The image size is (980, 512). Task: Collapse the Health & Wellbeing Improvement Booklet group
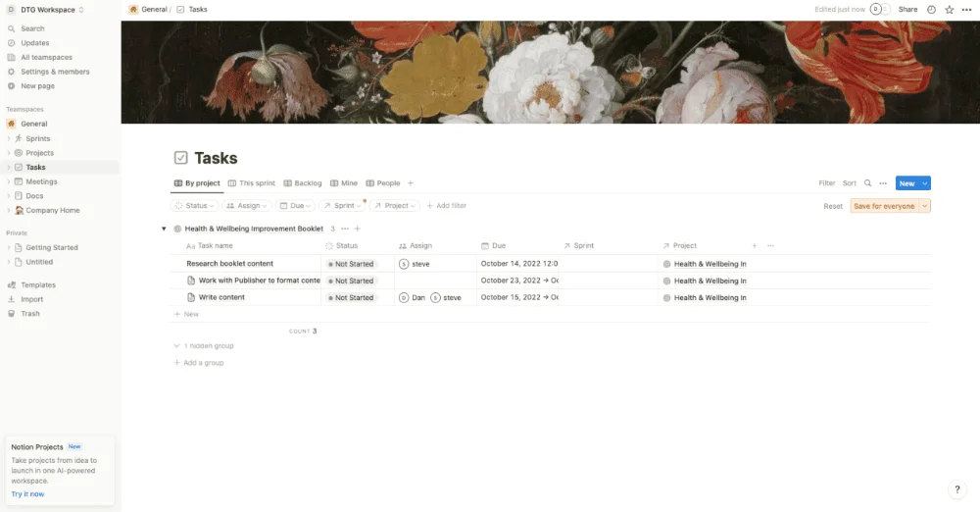coord(164,230)
